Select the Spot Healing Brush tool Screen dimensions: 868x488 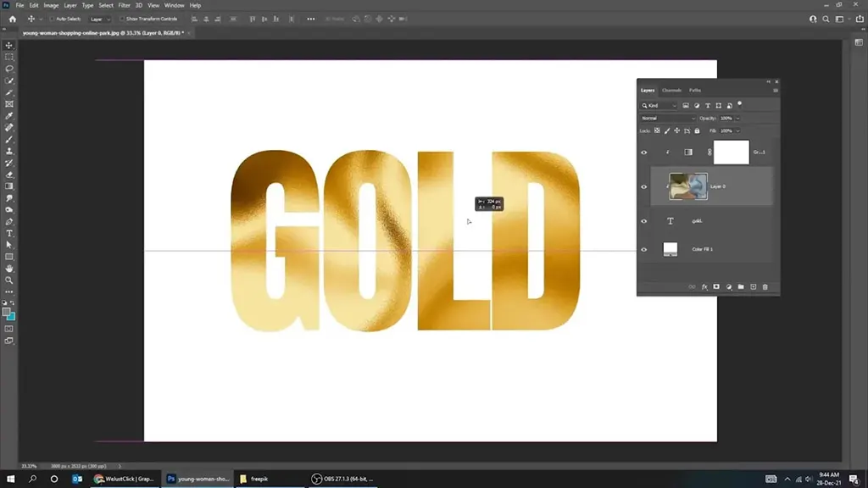[x=8, y=127]
